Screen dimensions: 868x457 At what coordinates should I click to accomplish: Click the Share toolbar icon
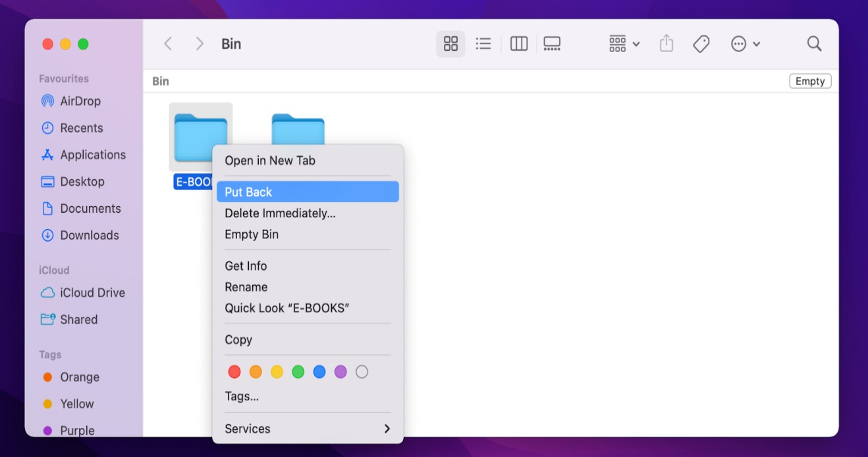click(x=666, y=44)
